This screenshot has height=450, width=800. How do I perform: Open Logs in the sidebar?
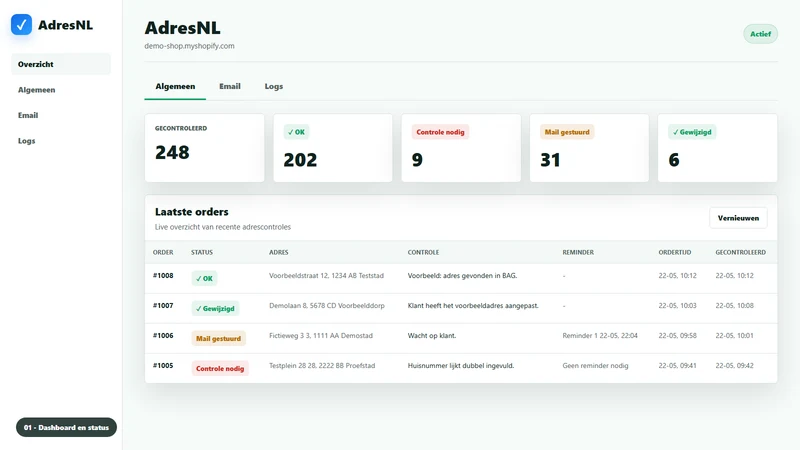(x=27, y=141)
